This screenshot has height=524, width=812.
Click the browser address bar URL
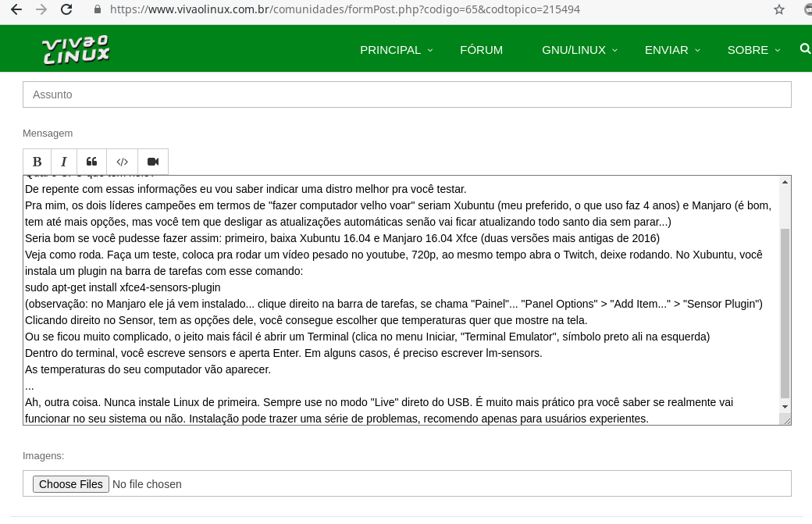coord(344,9)
